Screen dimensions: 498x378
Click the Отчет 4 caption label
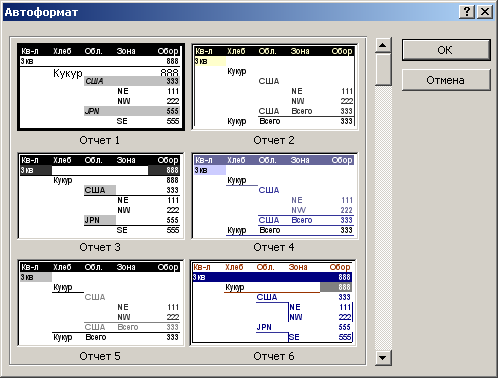coord(274,247)
